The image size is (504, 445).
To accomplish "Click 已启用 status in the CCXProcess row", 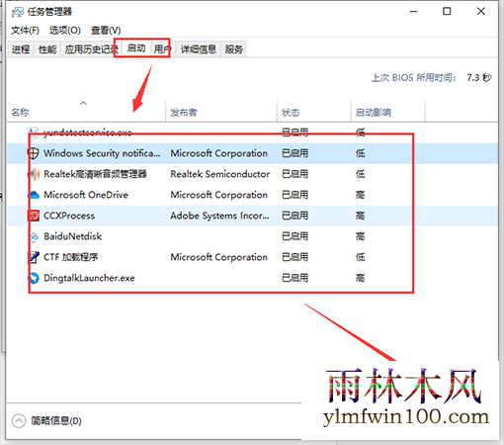I will (x=294, y=216).
